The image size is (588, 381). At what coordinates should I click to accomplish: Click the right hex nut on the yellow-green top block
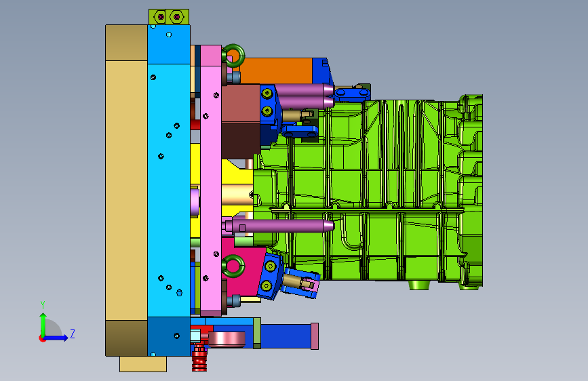(x=176, y=17)
